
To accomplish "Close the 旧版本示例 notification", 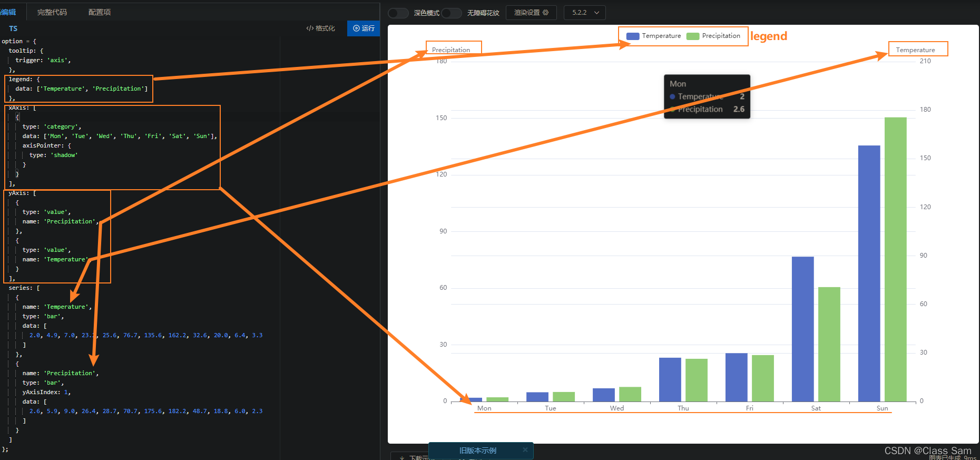I will pyautogui.click(x=525, y=449).
